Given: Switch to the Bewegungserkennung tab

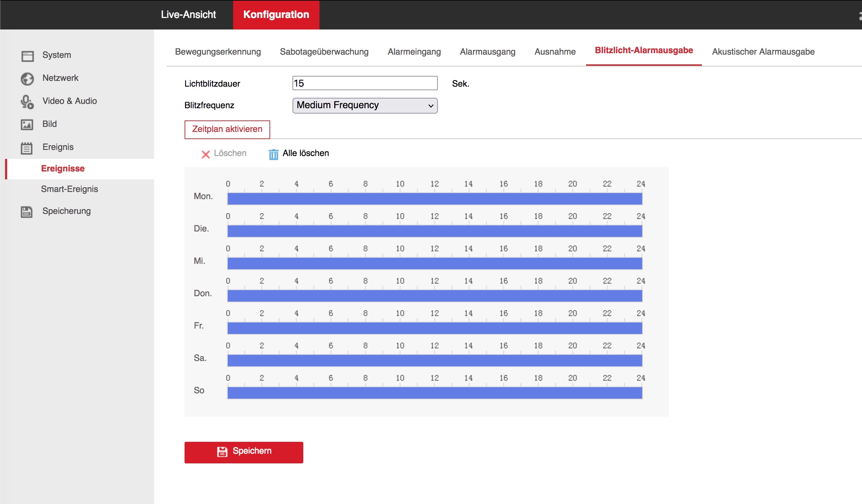Looking at the screenshot, I should [x=218, y=52].
